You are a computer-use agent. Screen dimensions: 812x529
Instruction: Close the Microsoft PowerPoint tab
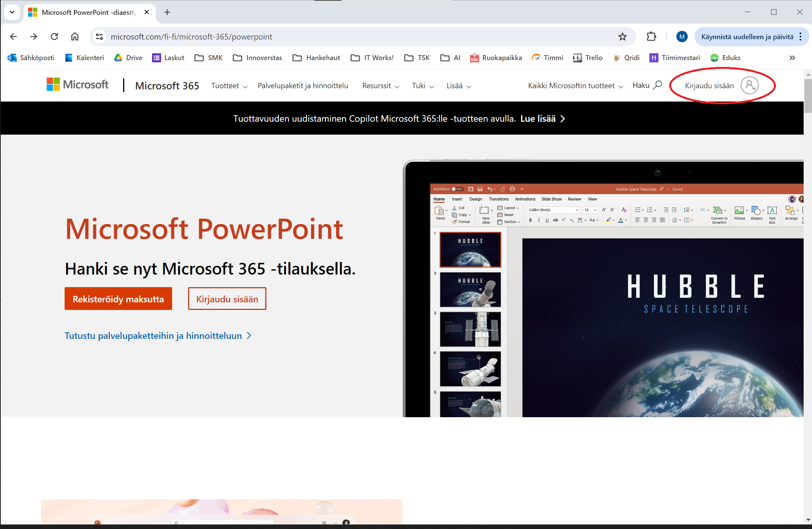click(147, 12)
